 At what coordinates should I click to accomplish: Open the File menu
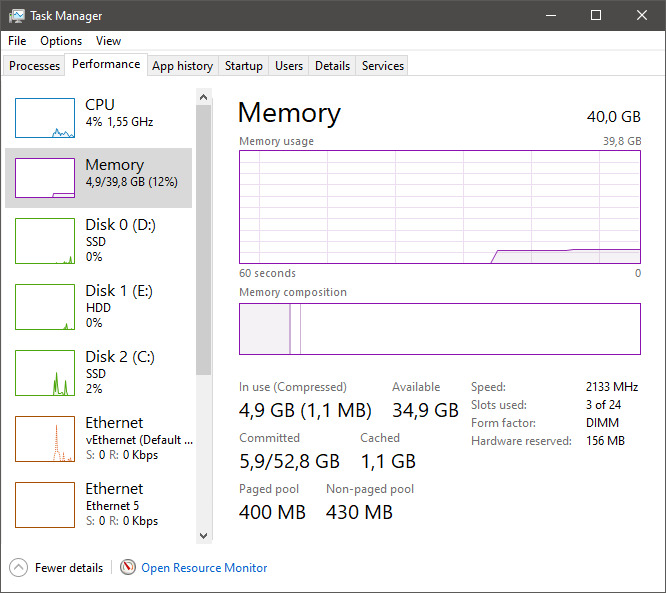pos(17,41)
